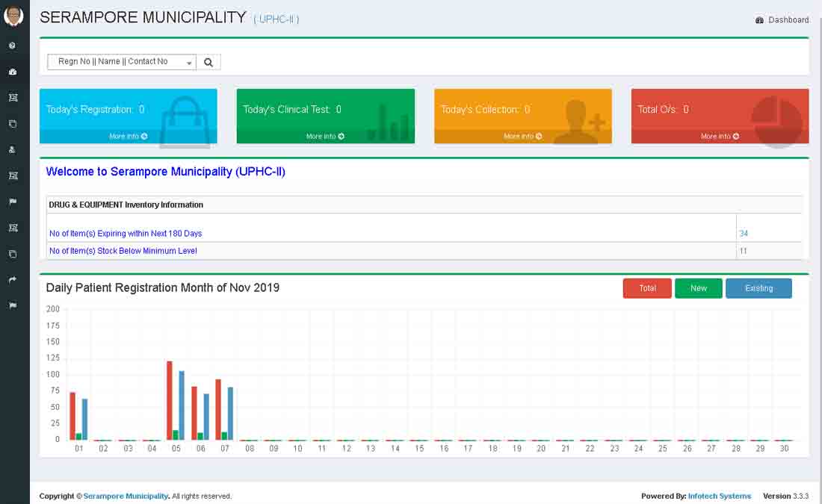Open the help question-mark icon in sidebar
The height and width of the screenshot is (504, 822).
coord(13,46)
